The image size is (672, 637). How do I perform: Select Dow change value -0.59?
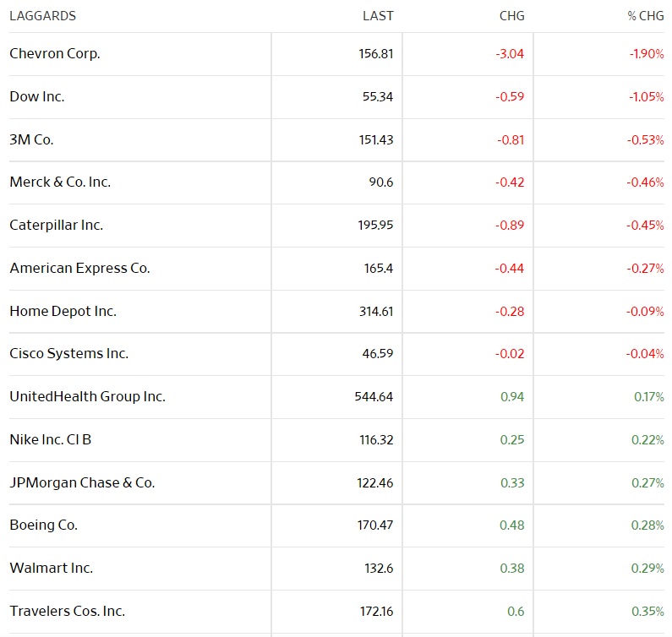(510, 97)
